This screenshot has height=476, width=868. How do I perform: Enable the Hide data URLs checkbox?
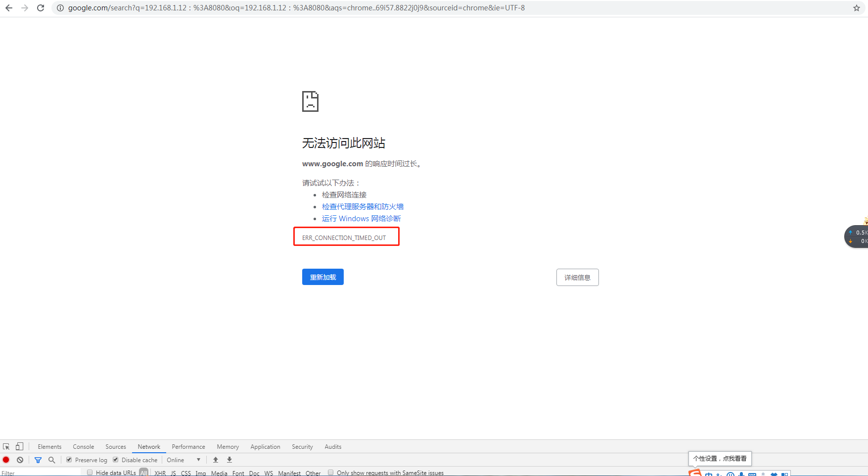90,473
